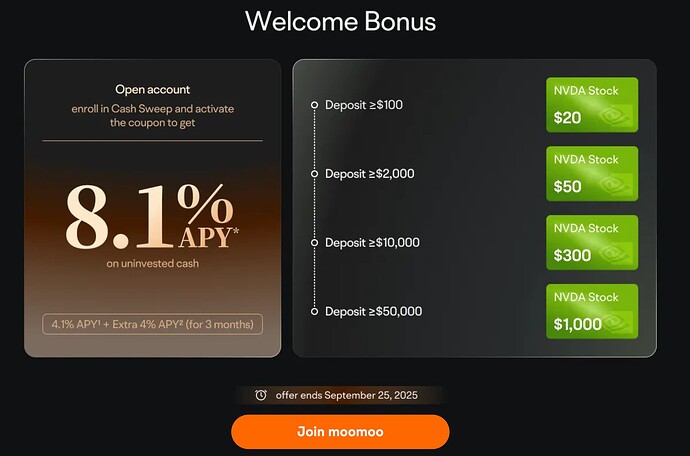Click the Deposit ≥$2,000 timeline dot
The width and height of the screenshot is (690, 456).
(314, 174)
